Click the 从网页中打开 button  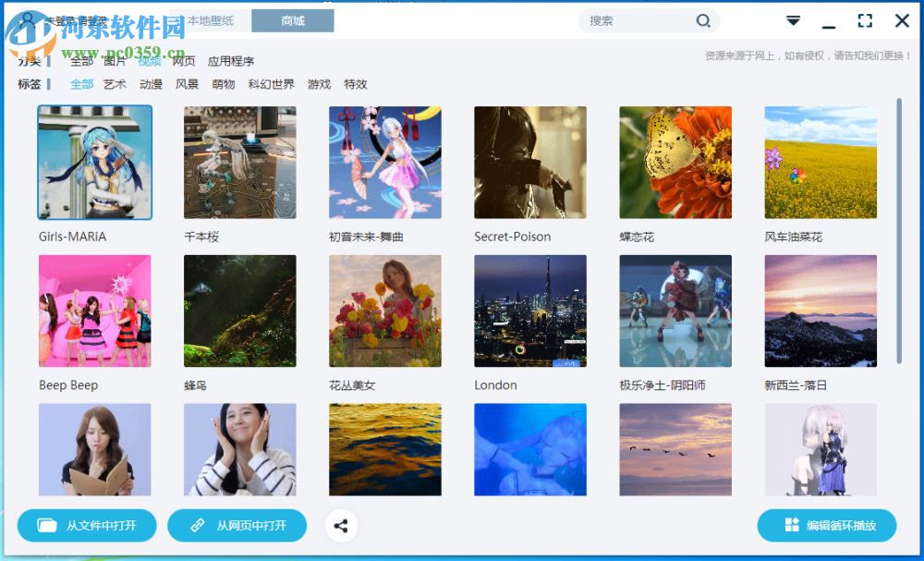pos(237,525)
